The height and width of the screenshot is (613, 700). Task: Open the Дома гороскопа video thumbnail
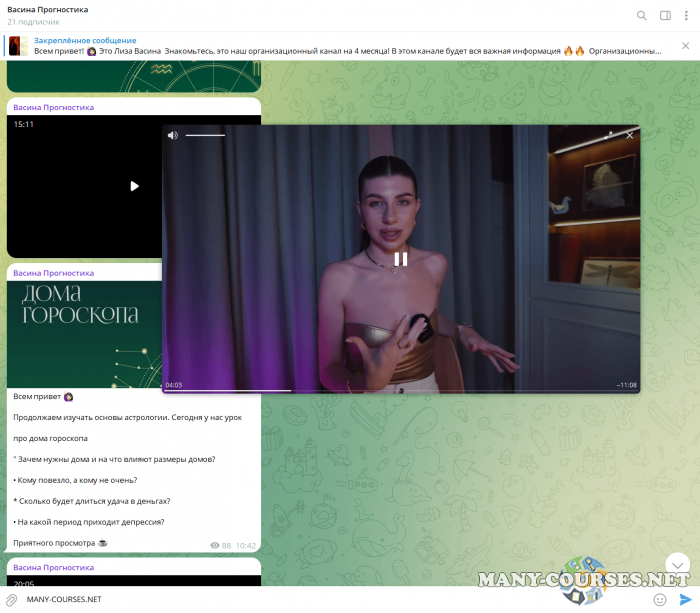[x=85, y=334]
